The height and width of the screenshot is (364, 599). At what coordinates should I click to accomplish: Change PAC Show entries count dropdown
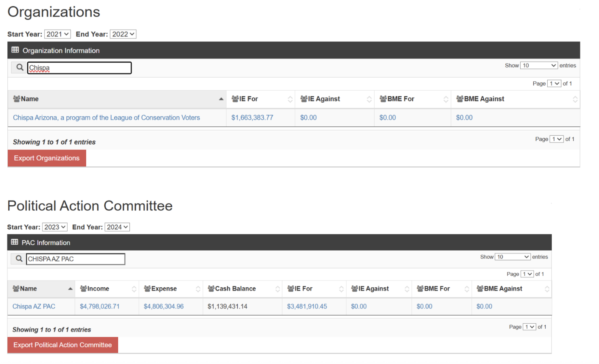512,257
